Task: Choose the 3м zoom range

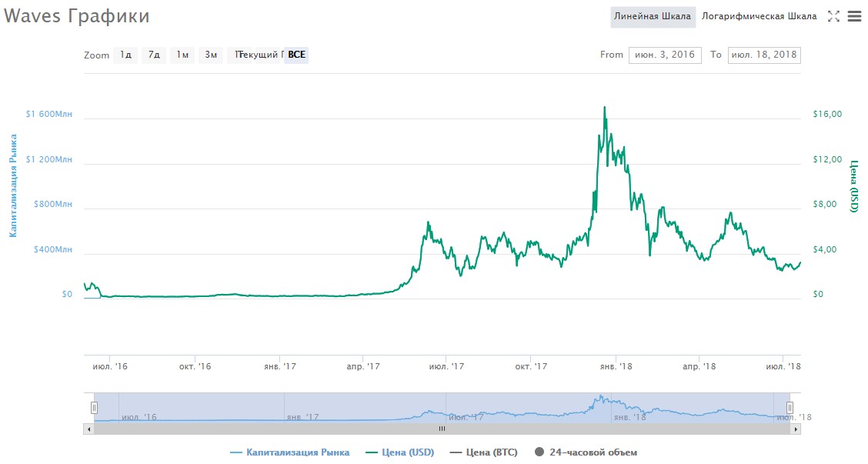Action: 211,55
